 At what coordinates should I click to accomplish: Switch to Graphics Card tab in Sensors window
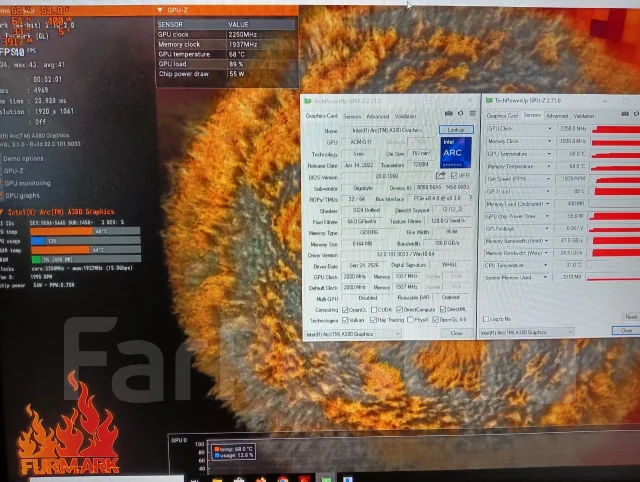[502, 116]
